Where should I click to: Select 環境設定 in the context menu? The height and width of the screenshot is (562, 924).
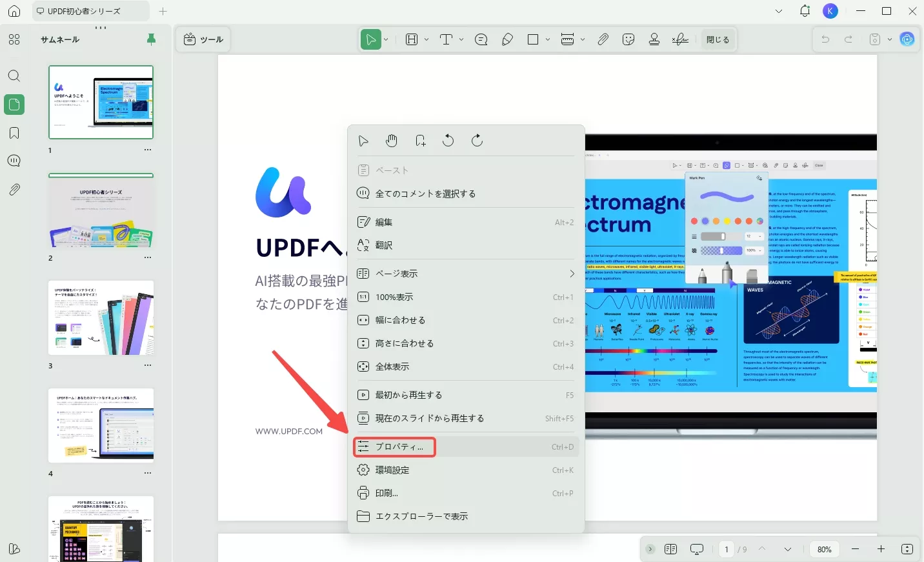pos(392,470)
